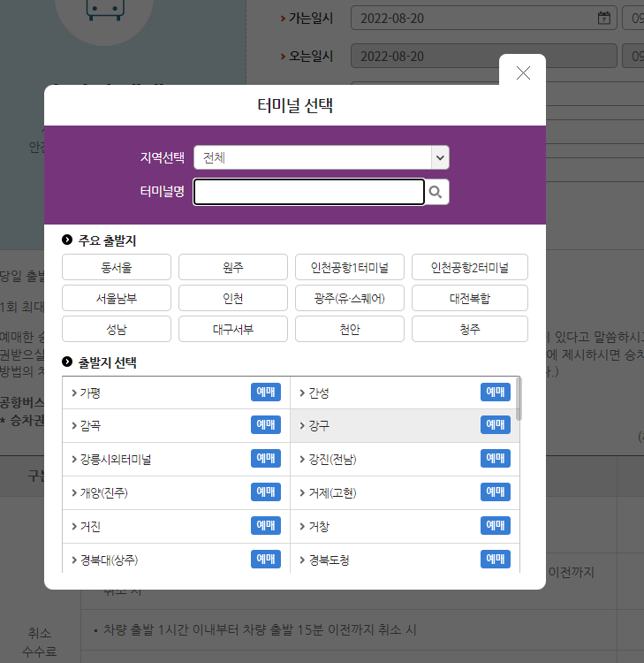Select 인천 departure button
Image resolution: width=644 pixels, height=663 pixels.
pos(233,298)
